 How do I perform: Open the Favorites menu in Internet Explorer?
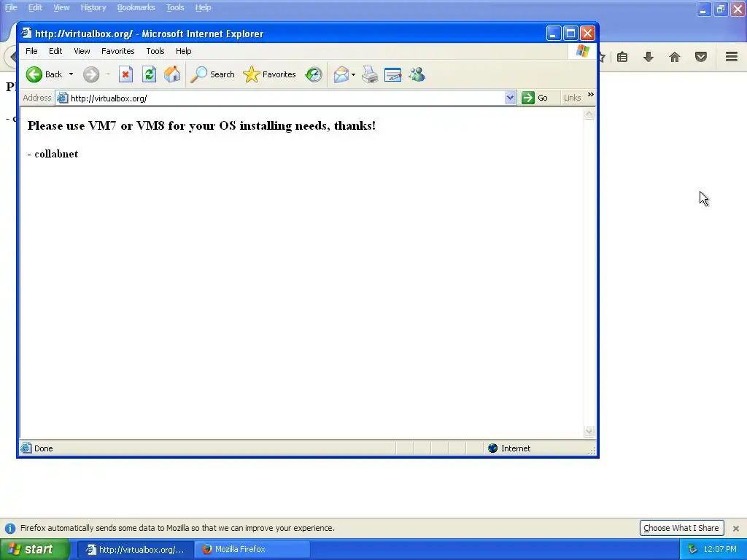pyautogui.click(x=117, y=51)
